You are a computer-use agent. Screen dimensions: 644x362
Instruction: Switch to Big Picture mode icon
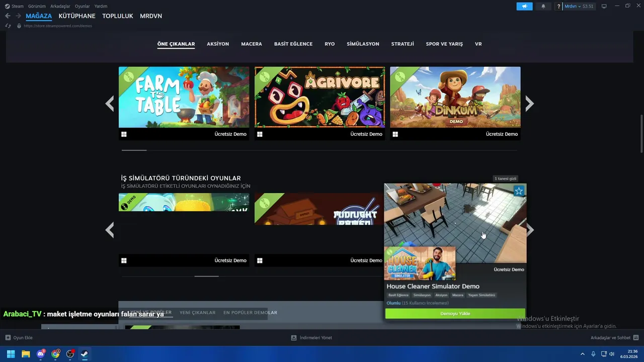pos(604,7)
